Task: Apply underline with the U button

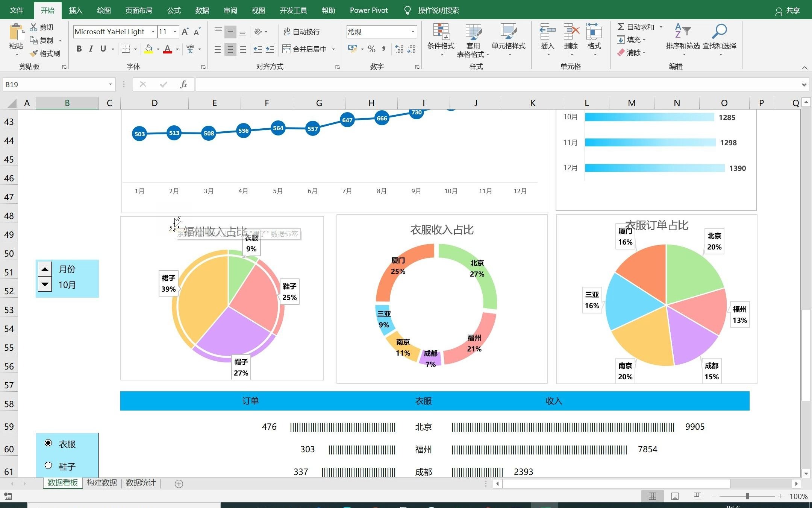Action: coord(103,49)
